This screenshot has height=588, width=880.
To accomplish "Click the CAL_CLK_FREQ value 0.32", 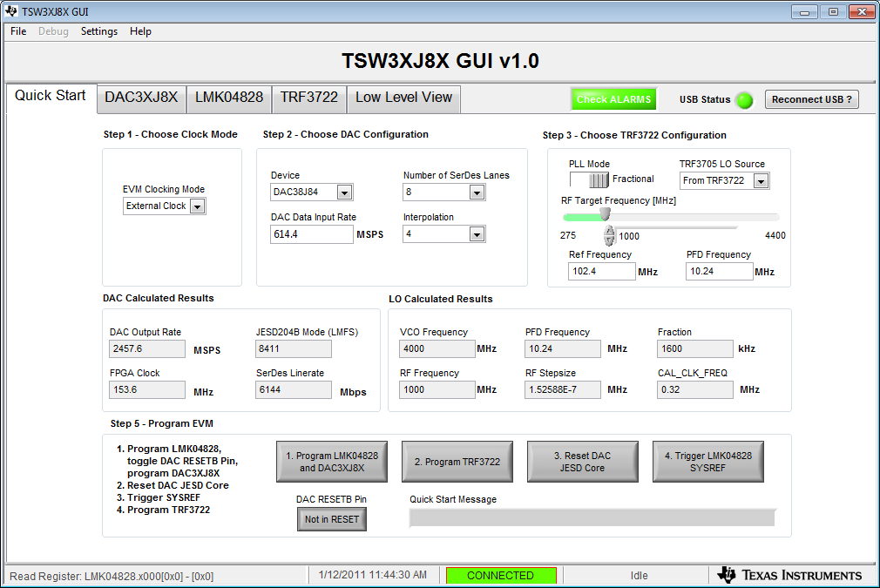I will (x=694, y=390).
